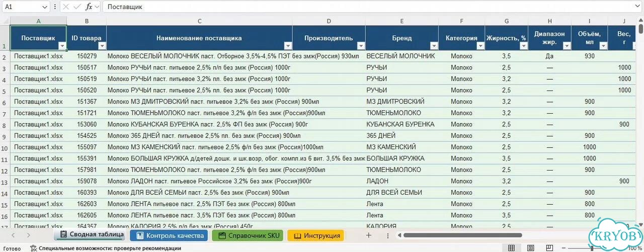Screen dimensions: 644x252
Task: Select cell with ID 151367
Action: click(x=87, y=102)
